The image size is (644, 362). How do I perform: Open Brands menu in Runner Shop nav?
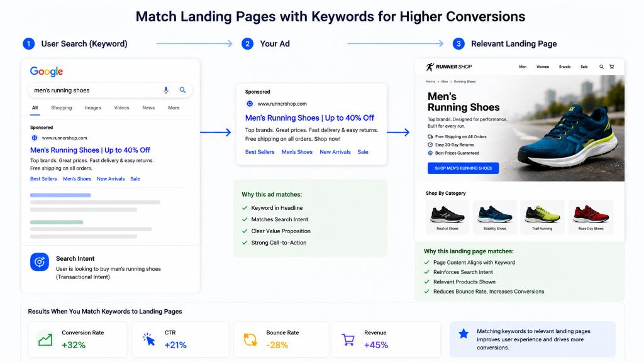[x=565, y=67]
